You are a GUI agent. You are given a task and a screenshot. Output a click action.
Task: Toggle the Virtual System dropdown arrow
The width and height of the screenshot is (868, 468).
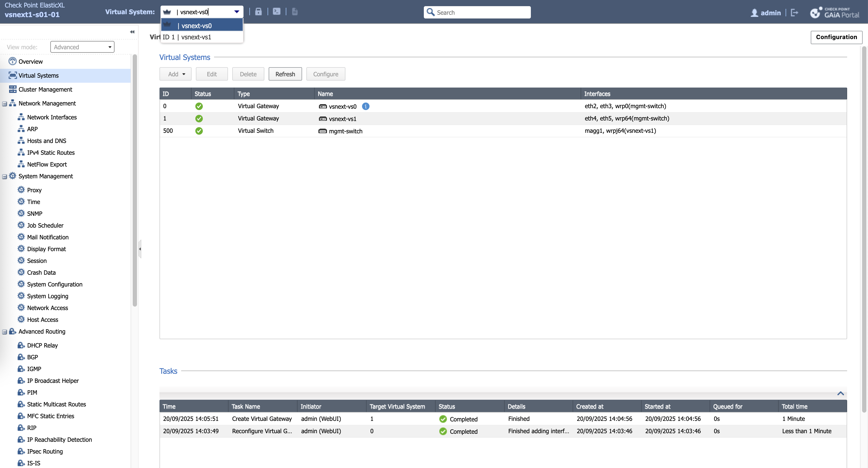(237, 12)
